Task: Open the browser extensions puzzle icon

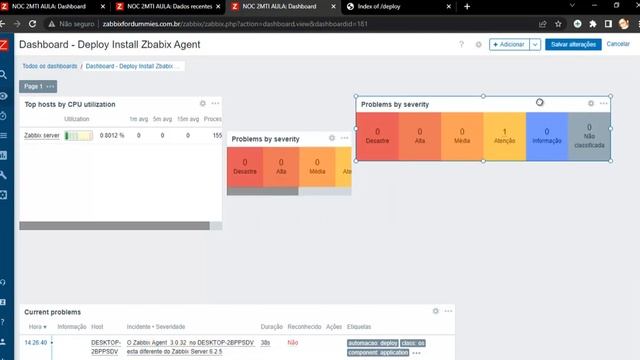Action: tap(593, 24)
